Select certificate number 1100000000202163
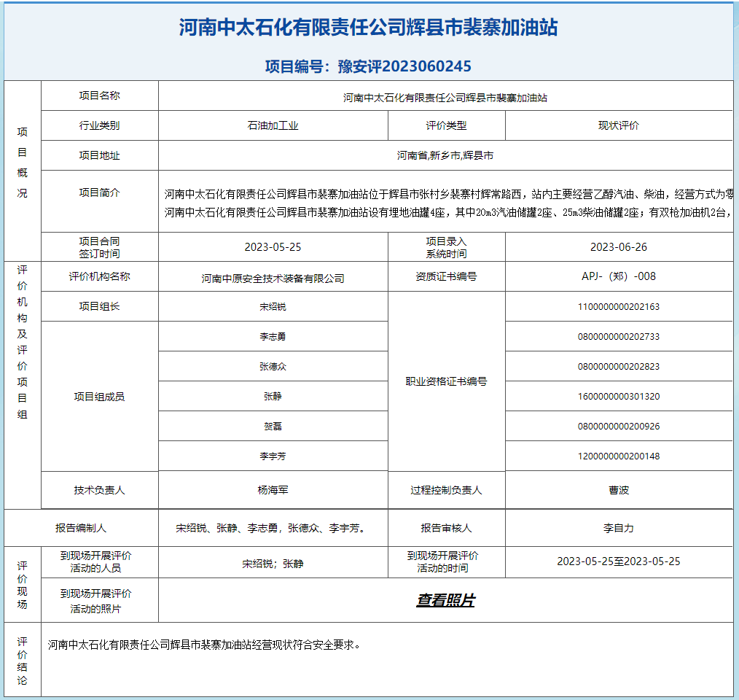Screen dimensions: 739x700 pyautogui.click(x=618, y=306)
